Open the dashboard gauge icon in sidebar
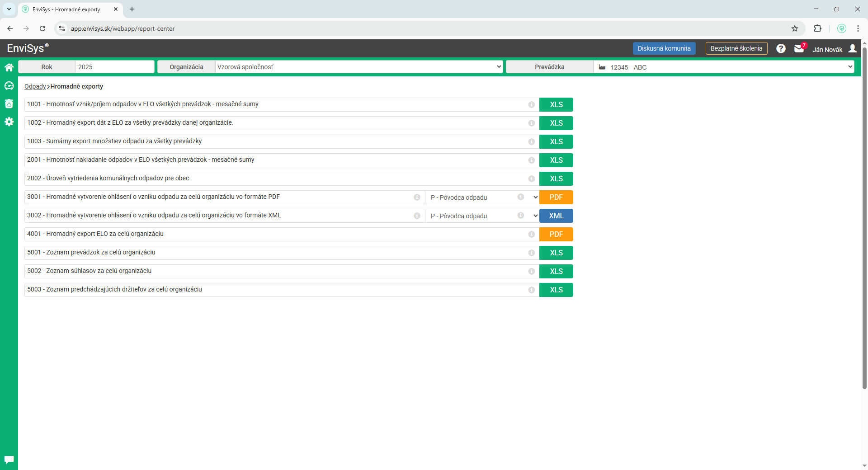The image size is (868, 470). coord(9,85)
